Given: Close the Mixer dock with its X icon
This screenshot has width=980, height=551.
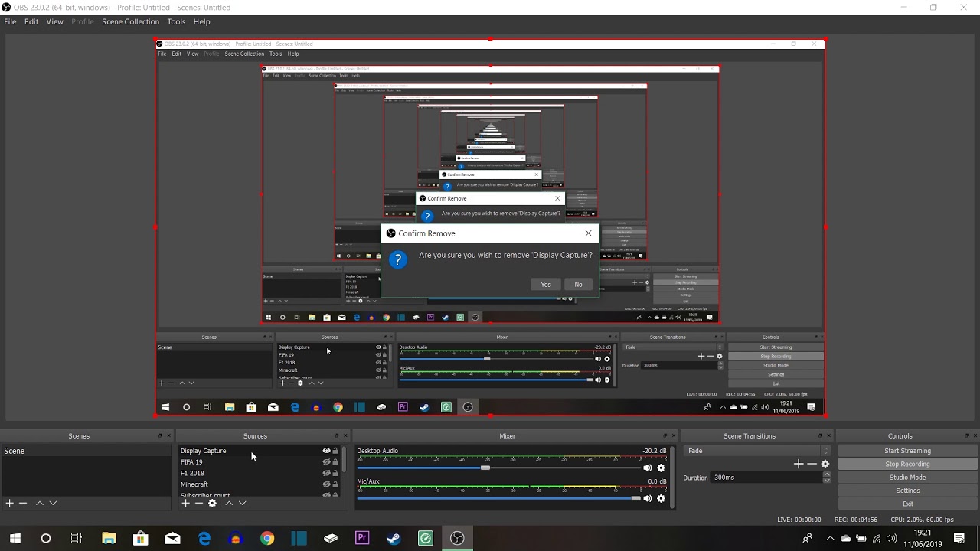Looking at the screenshot, I should coord(674,436).
